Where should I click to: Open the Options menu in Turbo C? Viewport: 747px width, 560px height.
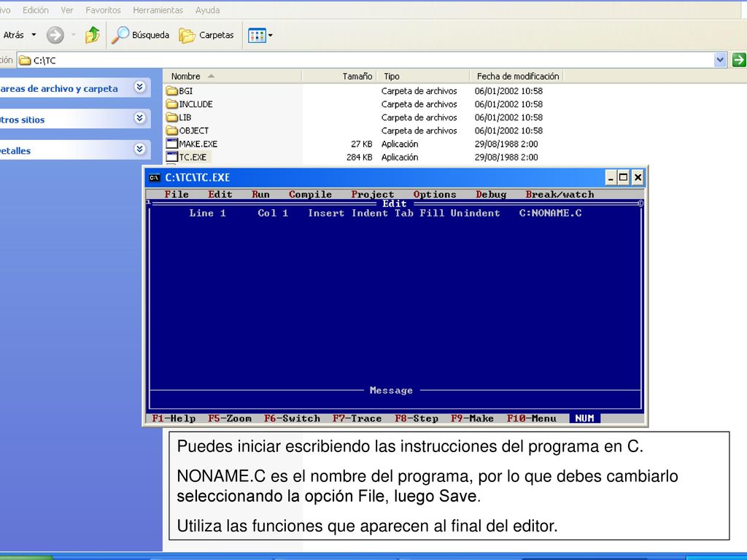(435, 194)
